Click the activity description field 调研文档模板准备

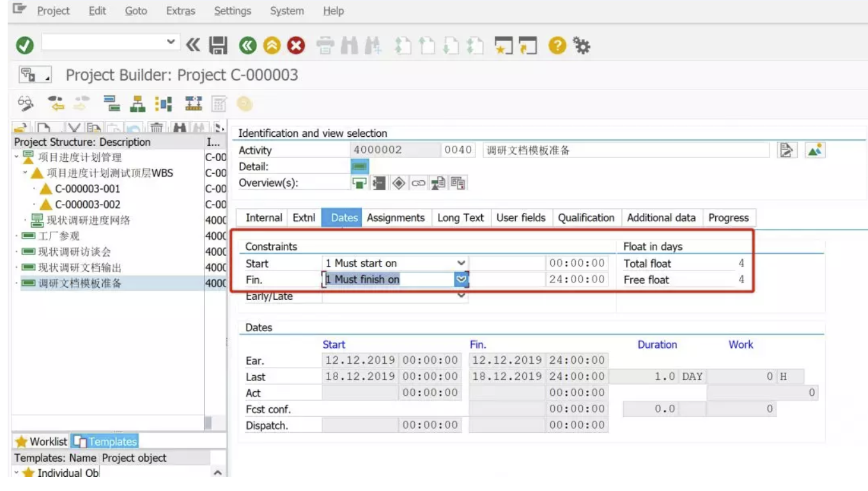(x=626, y=150)
